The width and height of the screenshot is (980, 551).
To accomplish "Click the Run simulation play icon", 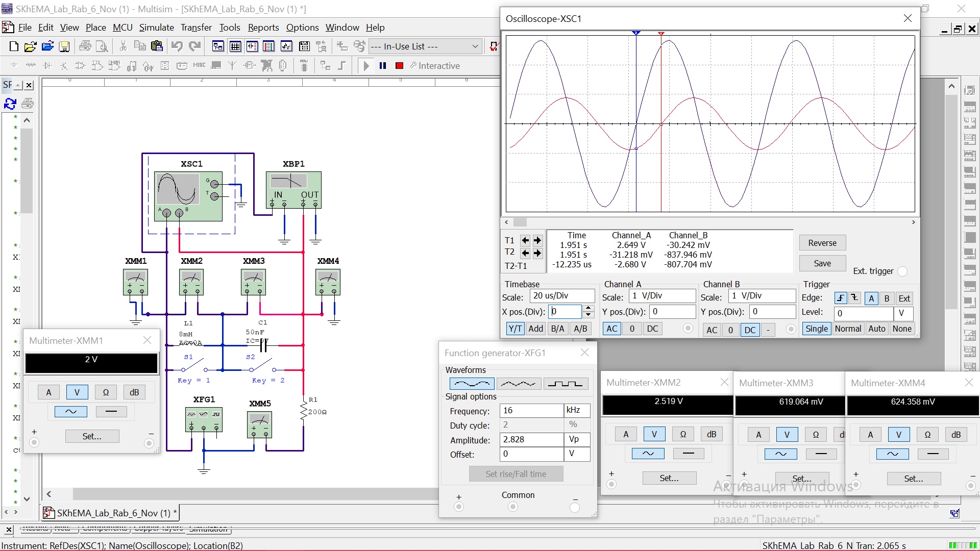I will pos(366,66).
